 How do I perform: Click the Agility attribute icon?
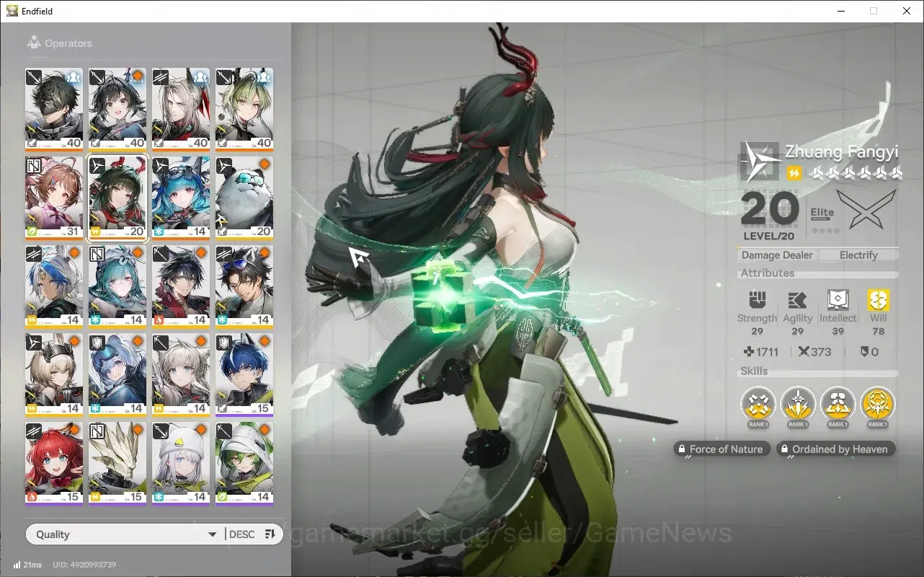tap(797, 299)
